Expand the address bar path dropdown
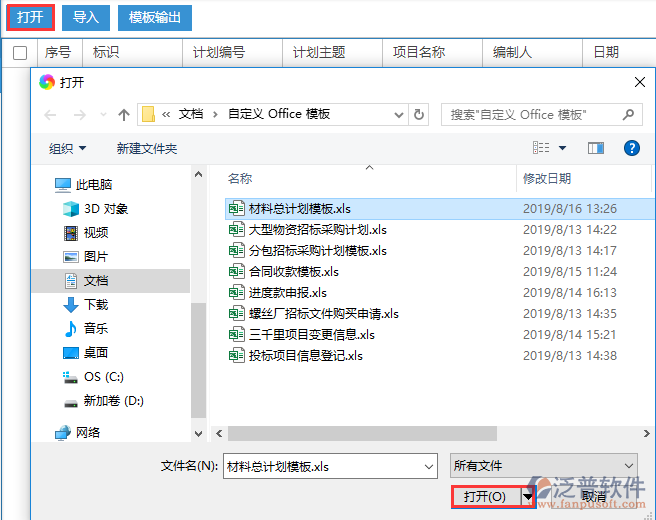The width and height of the screenshot is (656, 520). point(399,115)
